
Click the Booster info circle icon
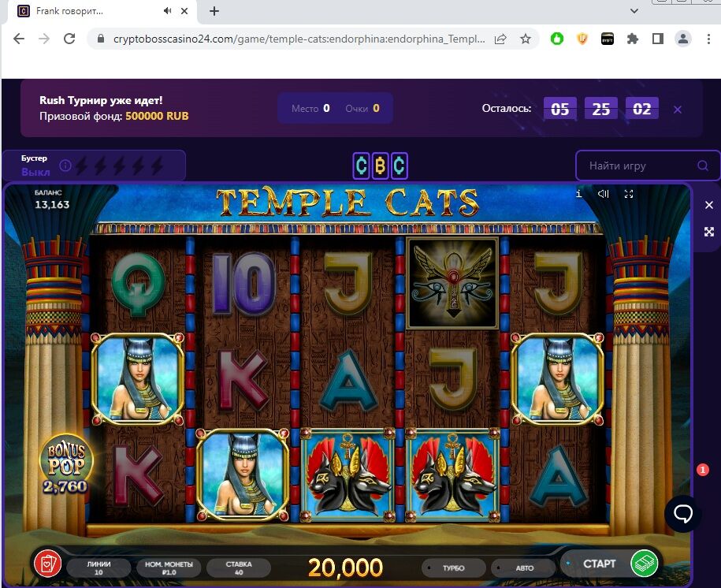tap(65, 166)
